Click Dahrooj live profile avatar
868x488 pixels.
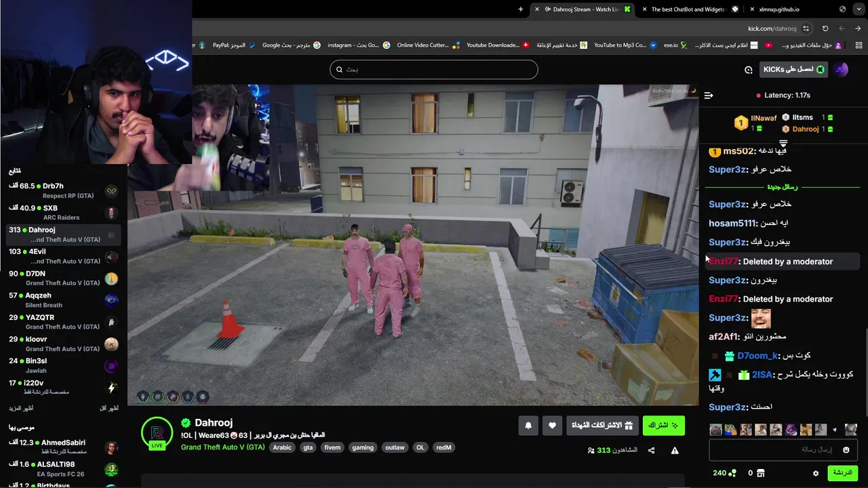[157, 432]
